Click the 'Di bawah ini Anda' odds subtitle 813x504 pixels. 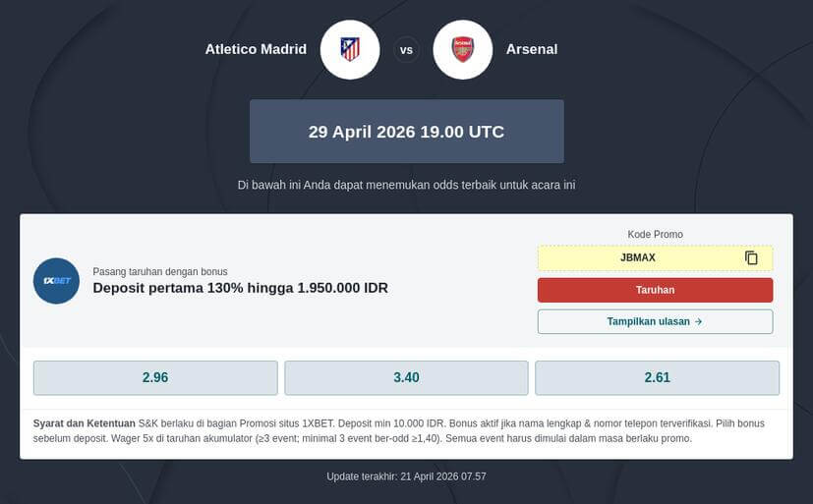[406, 185]
